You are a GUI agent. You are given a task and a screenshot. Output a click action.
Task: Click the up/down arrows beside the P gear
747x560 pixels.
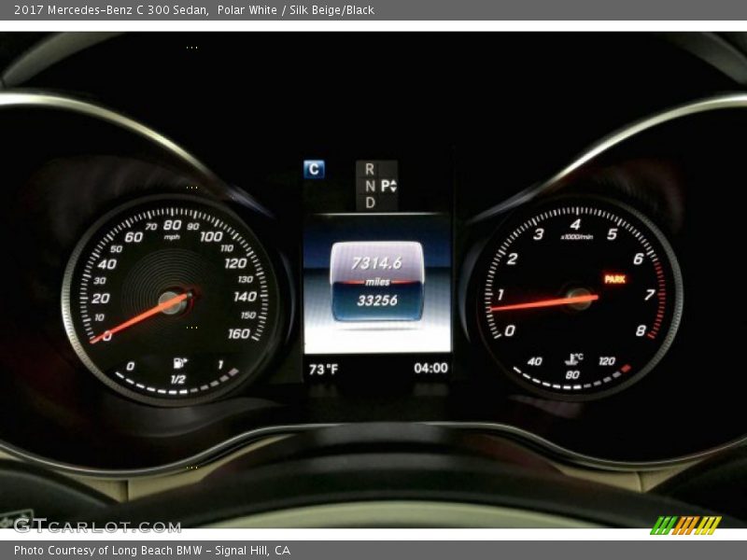[x=394, y=185]
